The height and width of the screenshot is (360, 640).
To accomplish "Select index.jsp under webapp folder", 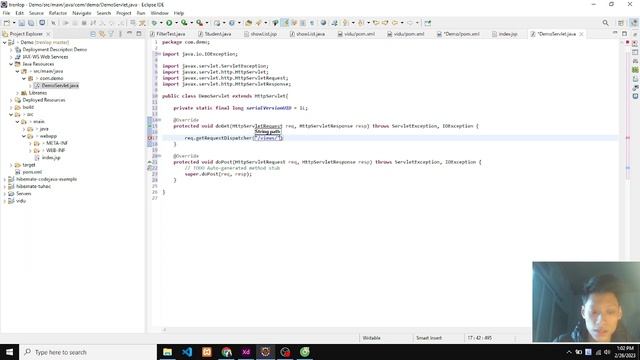I will 51,158.
